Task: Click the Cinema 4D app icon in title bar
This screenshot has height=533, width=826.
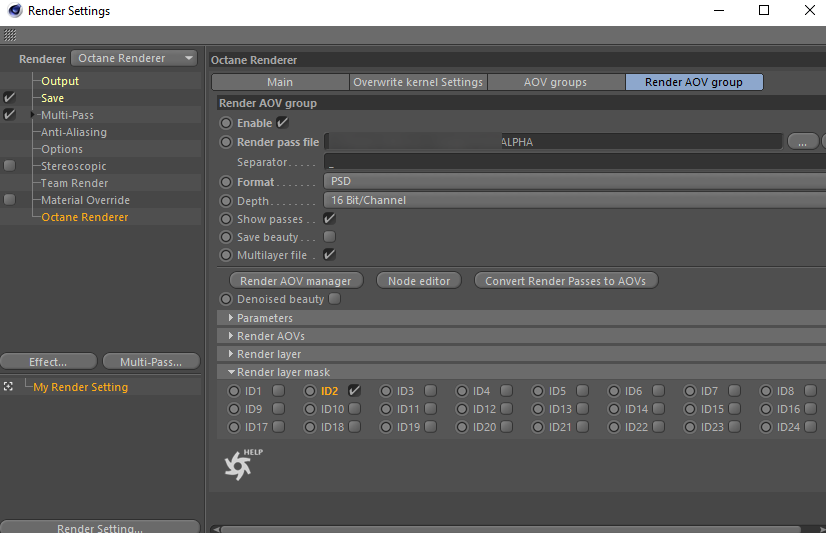Action: [14, 11]
